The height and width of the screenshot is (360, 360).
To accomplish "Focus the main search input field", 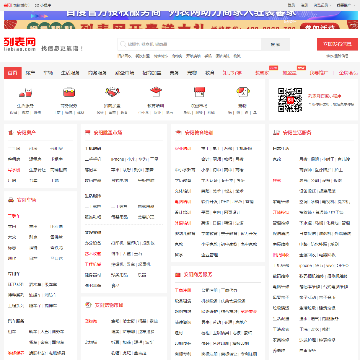I will click(x=189, y=44).
